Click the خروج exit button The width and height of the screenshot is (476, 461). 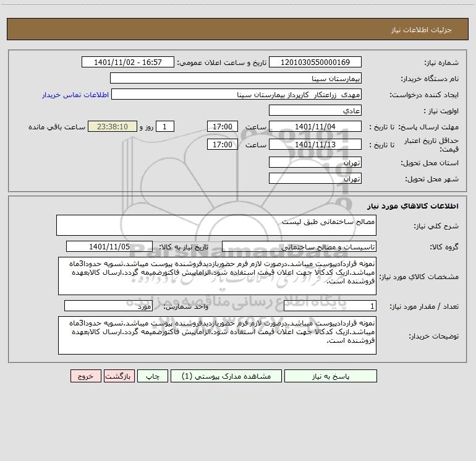point(85,376)
